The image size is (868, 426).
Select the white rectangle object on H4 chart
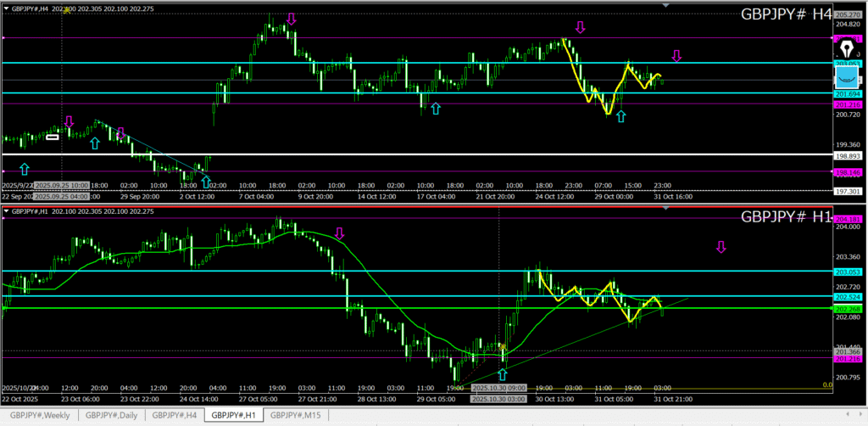53,137
